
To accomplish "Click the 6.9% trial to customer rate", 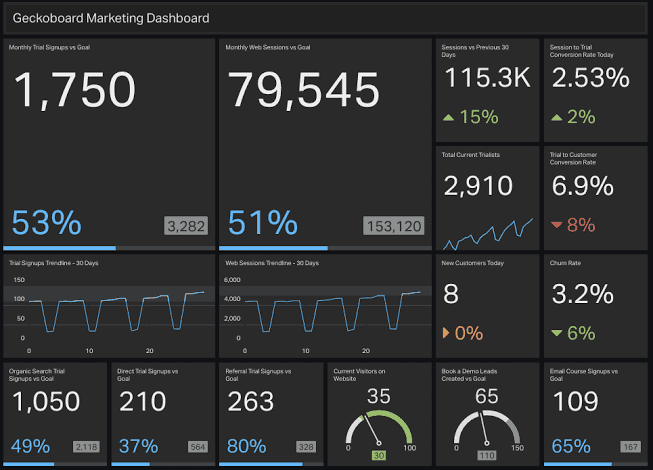I will coord(583,186).
